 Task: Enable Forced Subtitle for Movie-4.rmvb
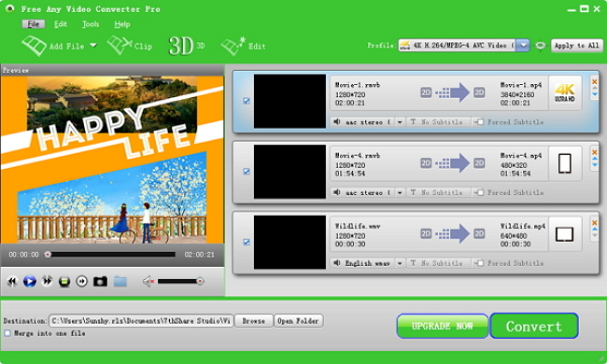[x=480, y=192]
